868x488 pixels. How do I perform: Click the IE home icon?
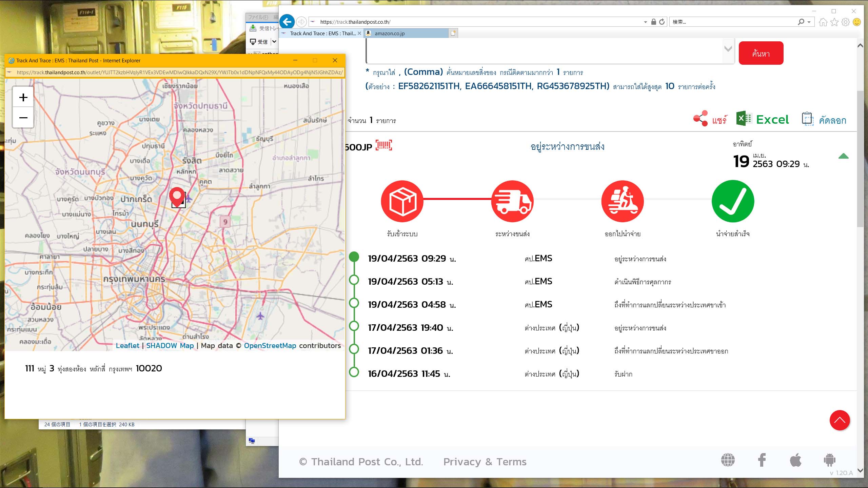[x=823, y=22]
